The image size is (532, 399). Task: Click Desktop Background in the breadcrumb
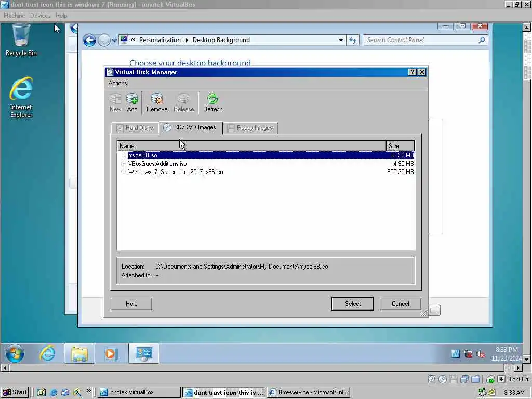pos(221,40)
